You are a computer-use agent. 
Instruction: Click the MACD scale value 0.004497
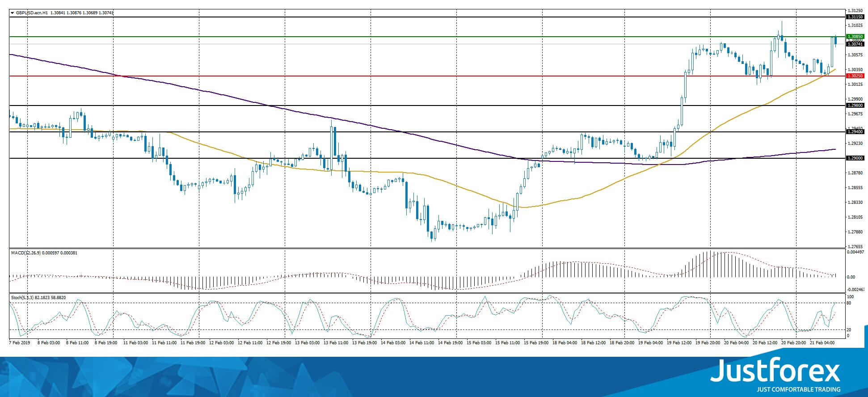tap(855, 252)
